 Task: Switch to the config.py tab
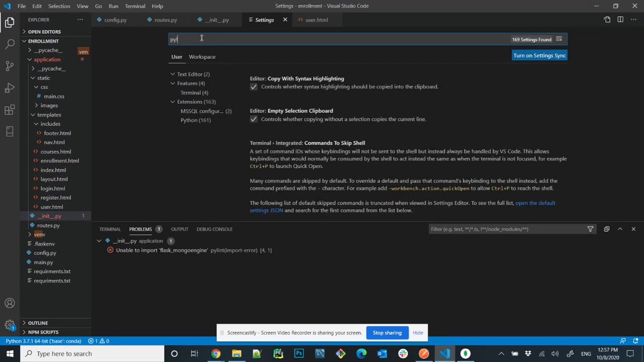click(x=115, y=20)
